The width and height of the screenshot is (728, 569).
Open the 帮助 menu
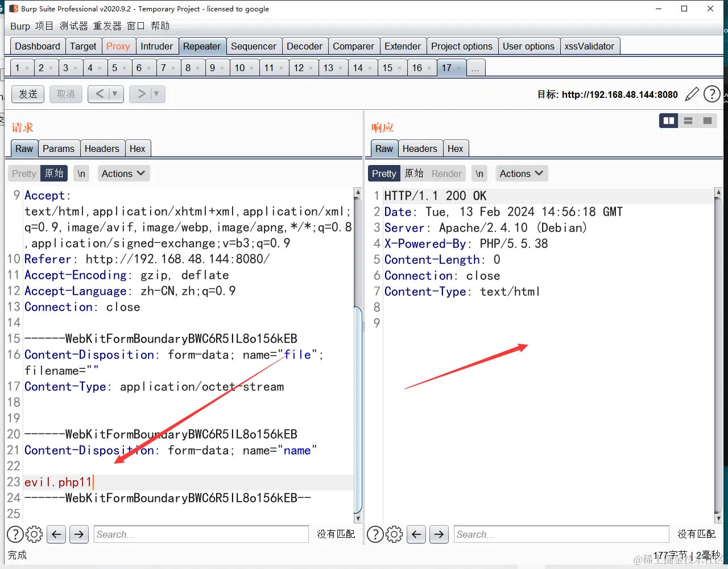pyautogui.click(x=160, y=26)
